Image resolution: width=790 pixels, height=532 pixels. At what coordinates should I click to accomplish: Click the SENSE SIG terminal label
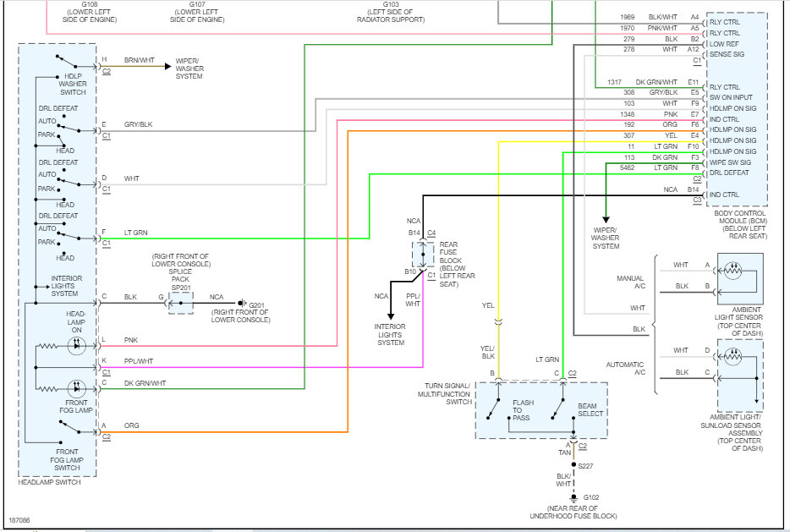[727, 54]
